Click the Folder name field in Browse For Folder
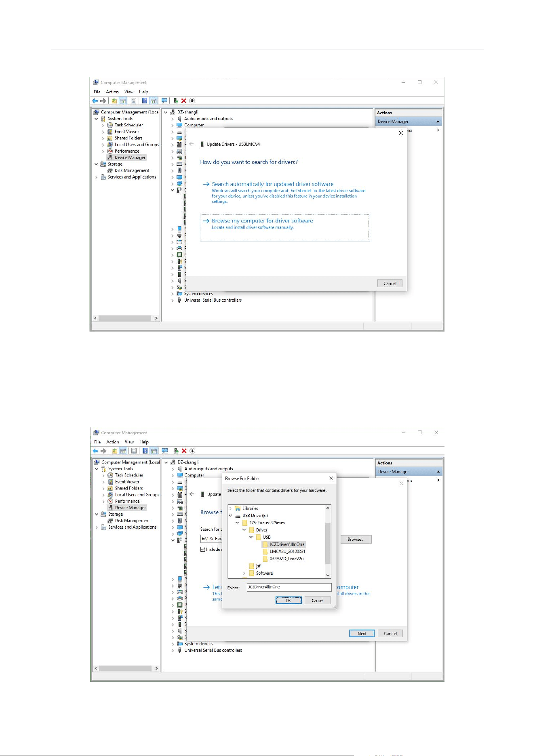 (289, 587)
